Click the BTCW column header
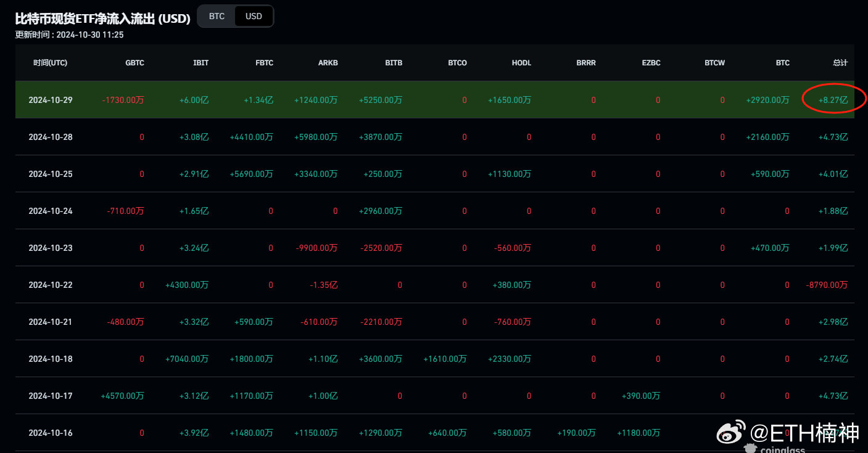The width and height of the screenshot is (868, 453). click(715, 63)
